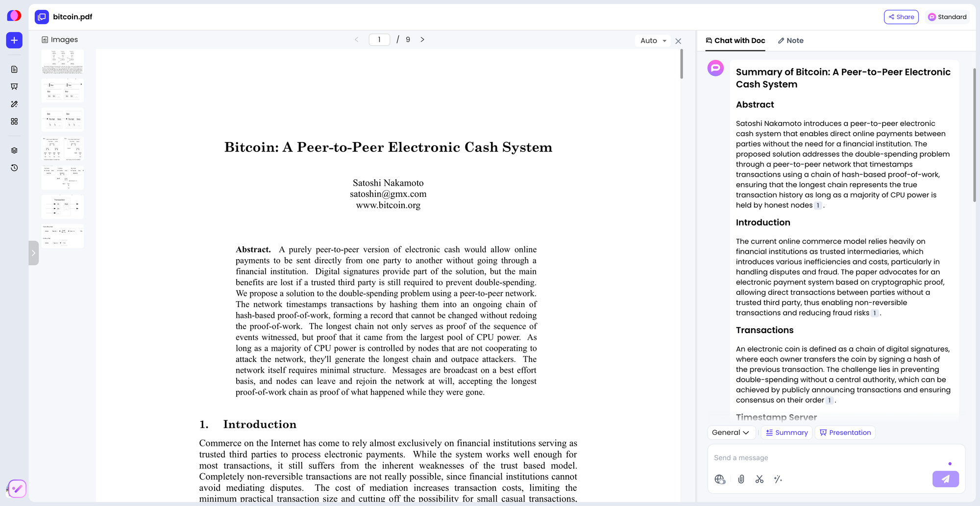Click the pink chat avatar icon
Screen dimensions: 980x506
(715, 68)
